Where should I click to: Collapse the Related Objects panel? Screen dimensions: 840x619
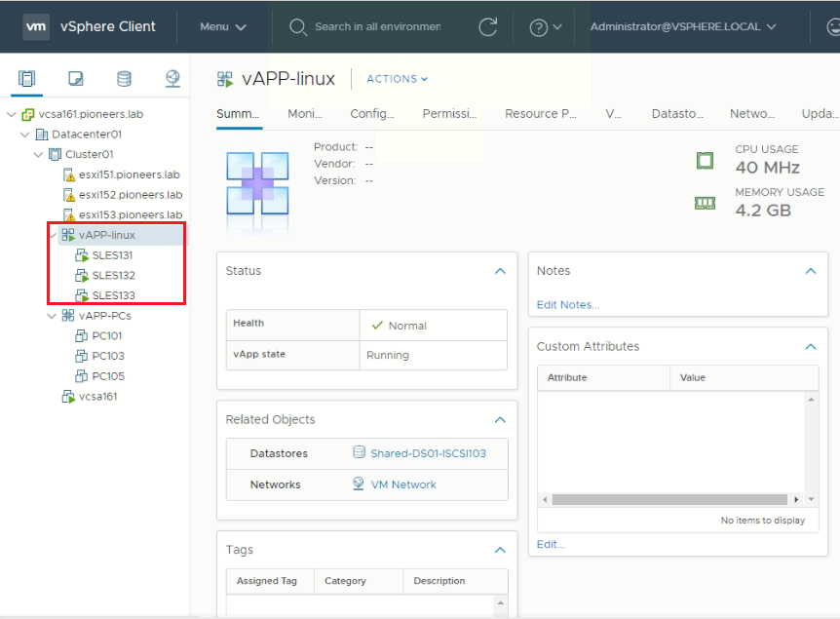[500, 419]
